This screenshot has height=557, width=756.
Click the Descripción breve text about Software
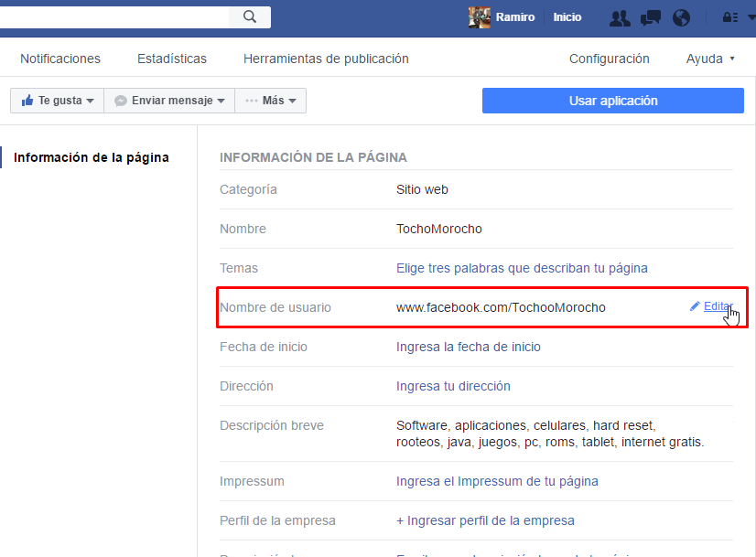[x=550, y=434]
